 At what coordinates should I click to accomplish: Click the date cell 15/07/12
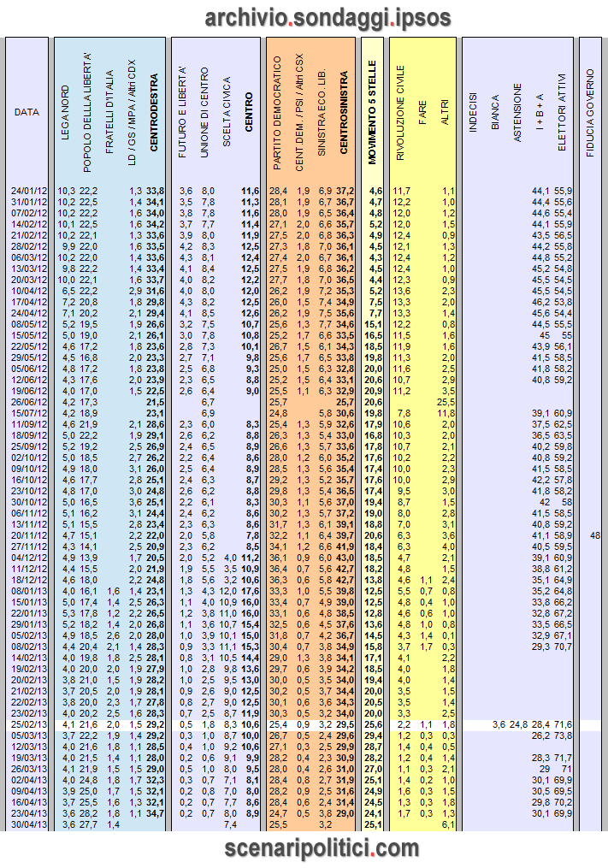29,414
